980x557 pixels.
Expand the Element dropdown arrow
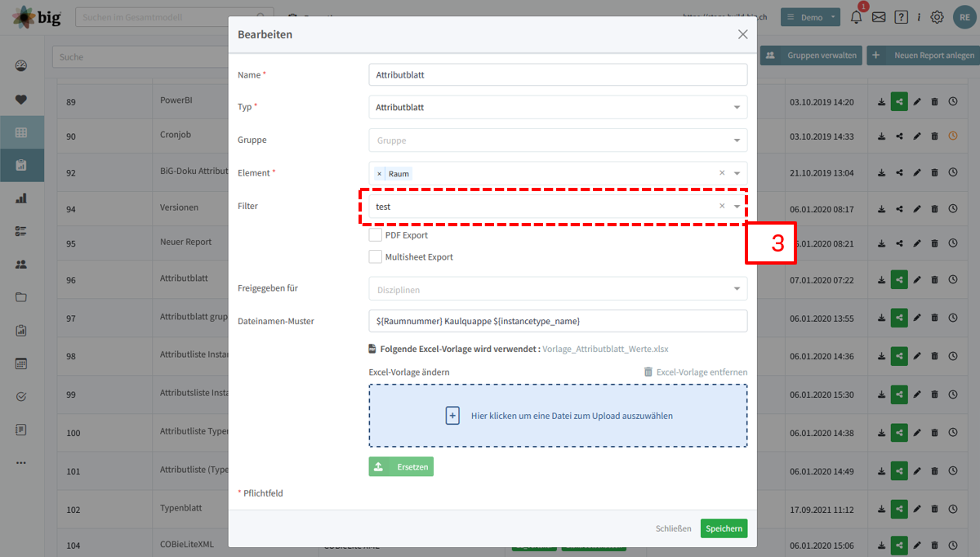pos(737,173)
